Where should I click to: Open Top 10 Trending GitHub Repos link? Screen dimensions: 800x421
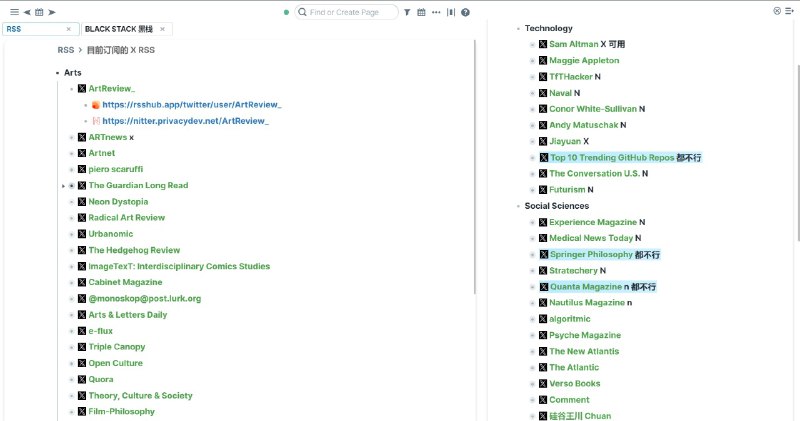(x=612, y=158)
